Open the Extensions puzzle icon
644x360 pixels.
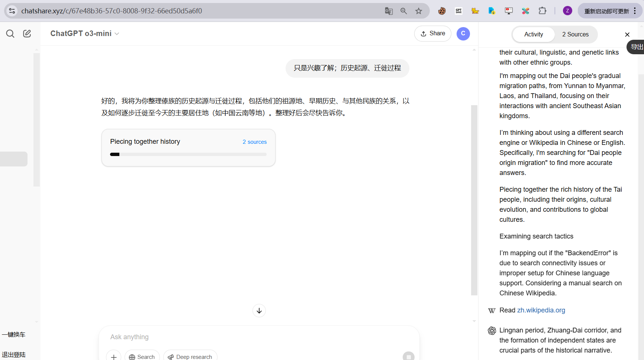pos(542,11)
